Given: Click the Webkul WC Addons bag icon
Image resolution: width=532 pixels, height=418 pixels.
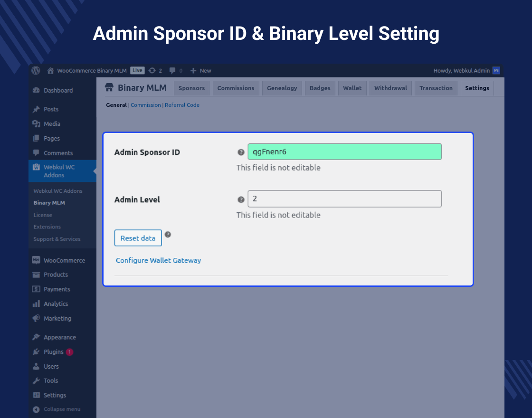Looking at the screenshot, I should [36, 167].
